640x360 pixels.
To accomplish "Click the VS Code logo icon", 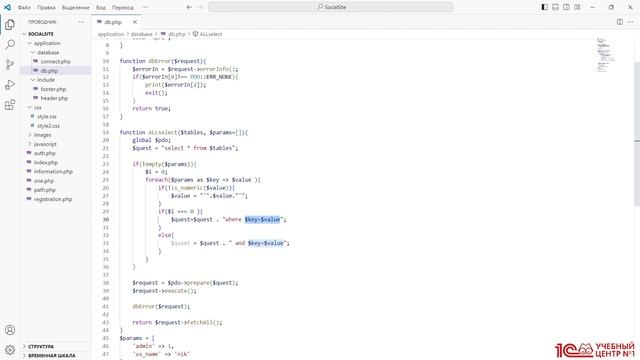I will [x=7, y=7].
